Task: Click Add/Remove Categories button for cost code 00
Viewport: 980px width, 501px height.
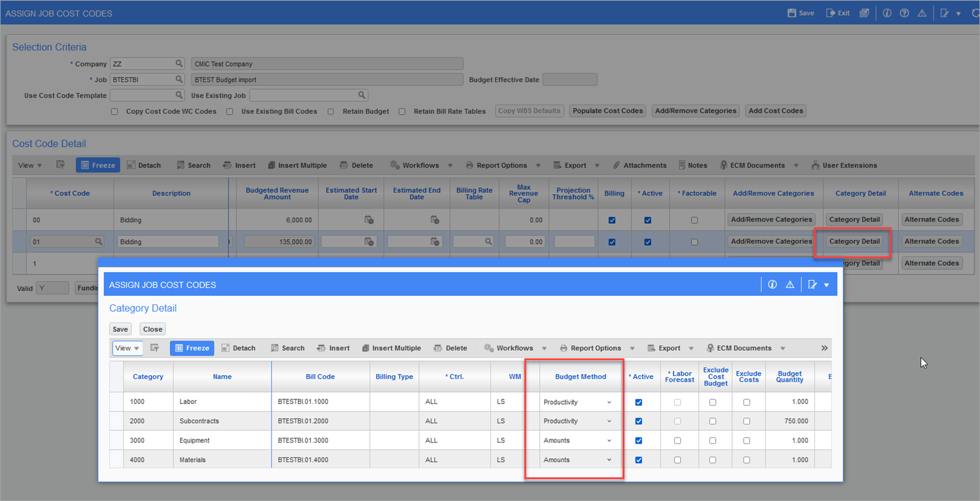Action: (x=771, y=220)
